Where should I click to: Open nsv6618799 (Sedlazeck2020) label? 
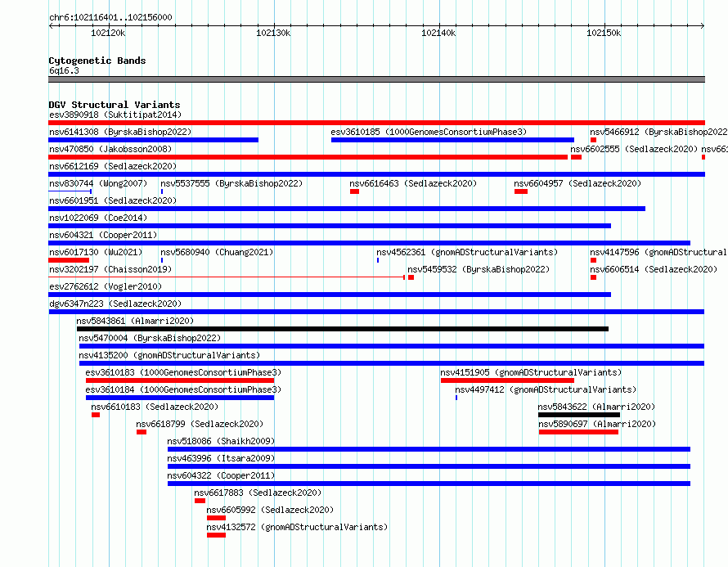point(200,424)
